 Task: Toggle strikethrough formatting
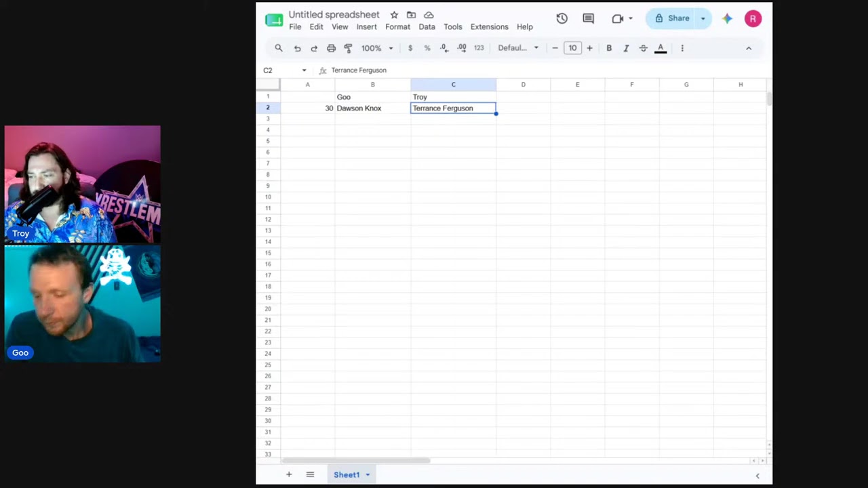pos(644,48)
